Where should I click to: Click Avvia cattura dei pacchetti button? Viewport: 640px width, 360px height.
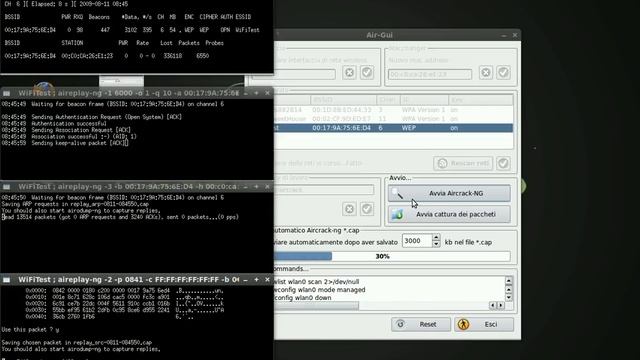pos(449,214)
